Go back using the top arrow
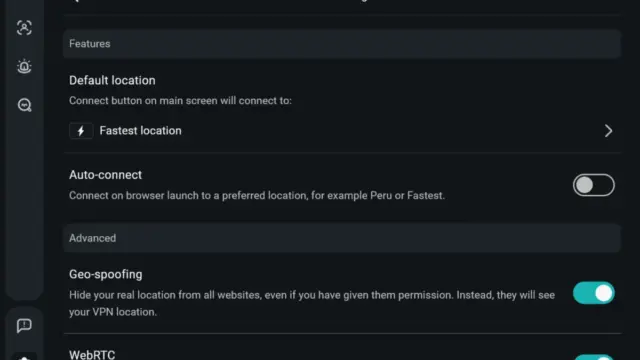The height and width of the screenshot is (360, 640). click(76, 1)
